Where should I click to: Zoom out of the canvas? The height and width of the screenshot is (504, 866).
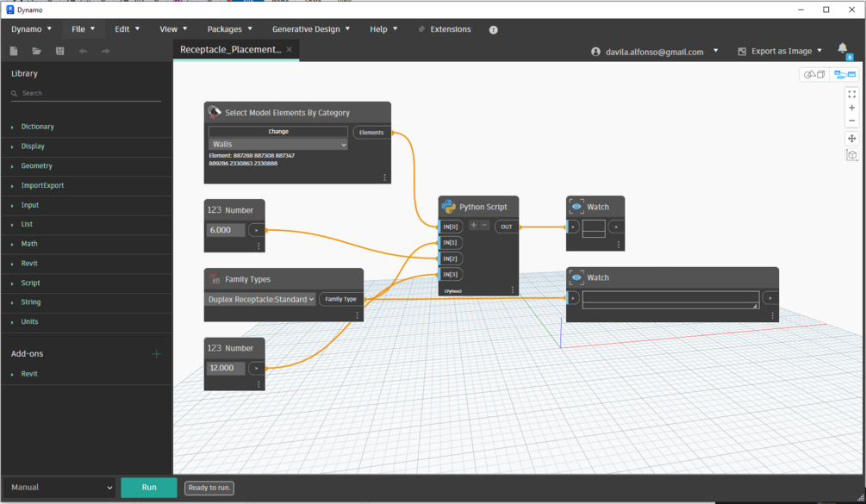tap(851, 121)
